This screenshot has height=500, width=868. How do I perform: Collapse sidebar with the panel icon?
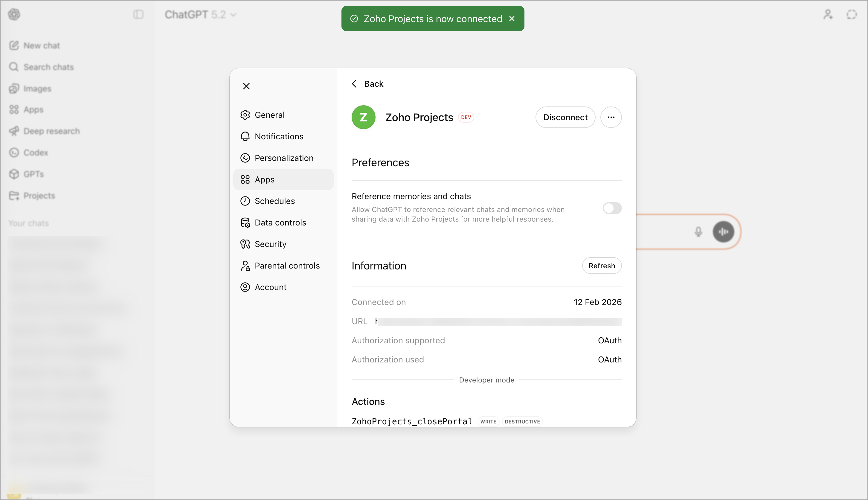138,14
